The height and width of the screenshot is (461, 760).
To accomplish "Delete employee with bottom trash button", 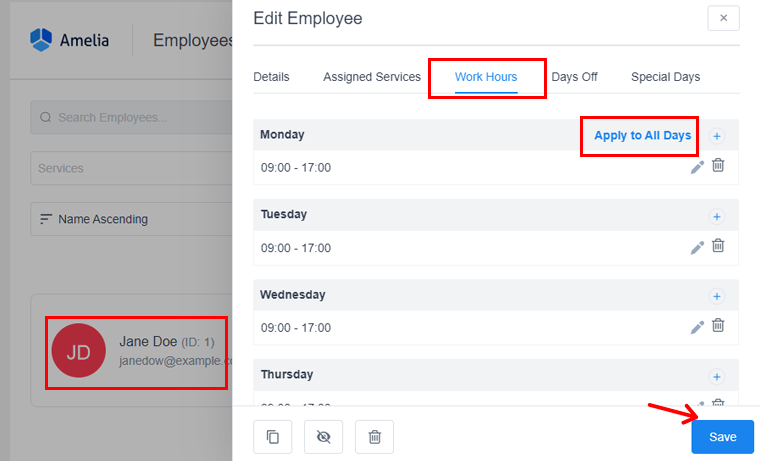I will click(374, 437).
